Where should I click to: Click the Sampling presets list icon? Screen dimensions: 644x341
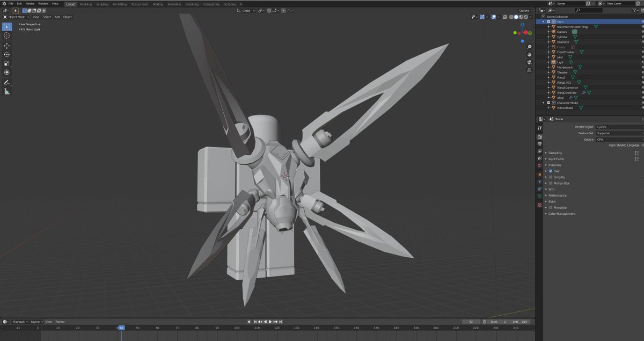coord(637,153)
